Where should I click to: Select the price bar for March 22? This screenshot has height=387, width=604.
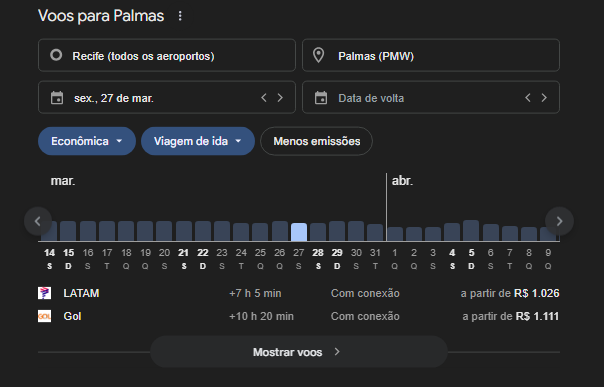tap(203, 231)
